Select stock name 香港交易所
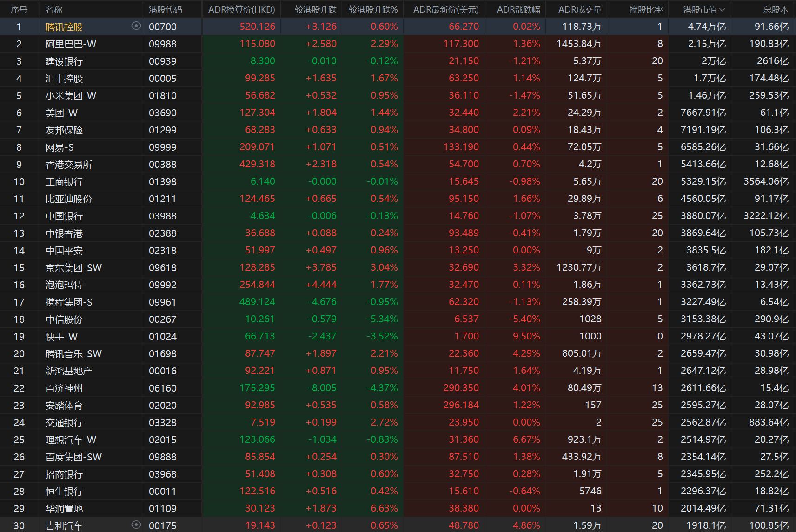The height and width of the screenshot is (532, 796). click(x=69, y=165)
